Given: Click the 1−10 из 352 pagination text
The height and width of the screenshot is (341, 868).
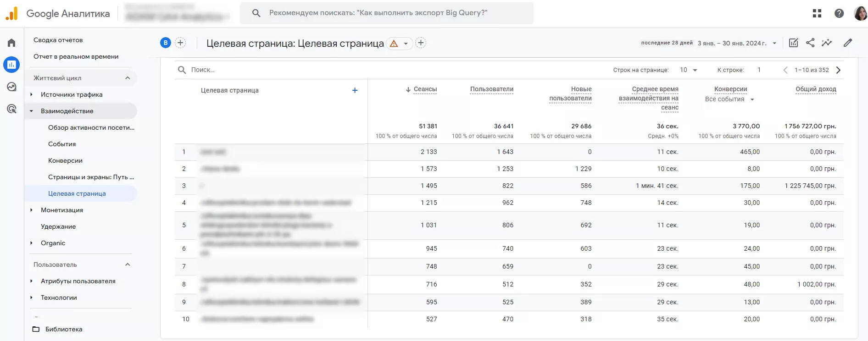Looking at the screenshot, I should 812,70.
